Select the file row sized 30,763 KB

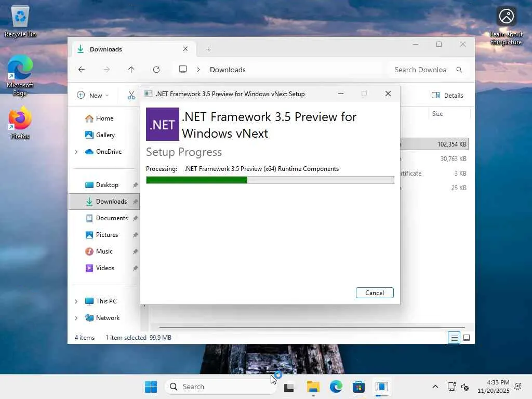point(434,159)
